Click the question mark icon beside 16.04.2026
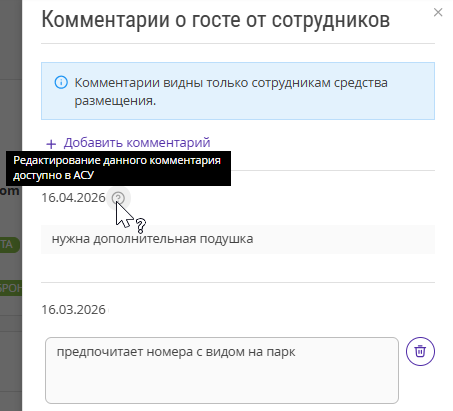 118,198
